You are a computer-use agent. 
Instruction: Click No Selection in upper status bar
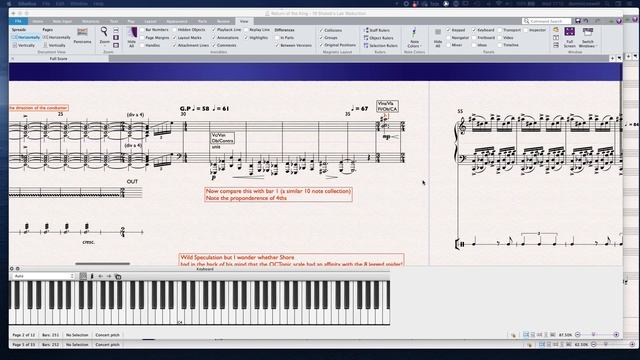click(x=77, y=335)
